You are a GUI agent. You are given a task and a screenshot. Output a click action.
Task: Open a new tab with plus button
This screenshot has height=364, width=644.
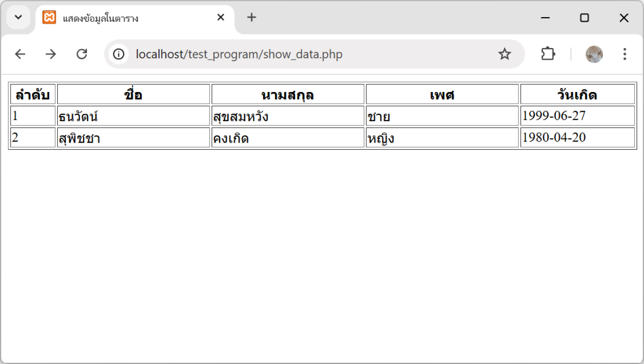(251, 18)
